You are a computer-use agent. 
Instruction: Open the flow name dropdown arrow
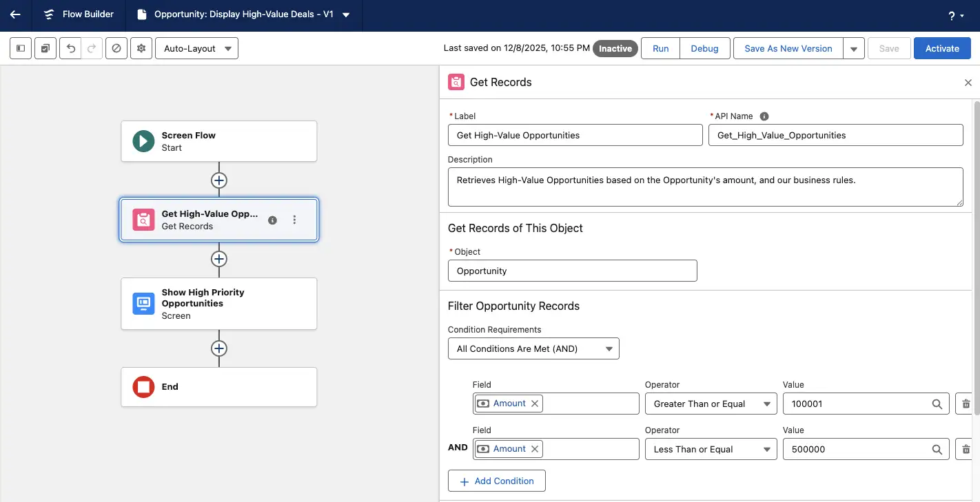(x=346, y=14)
